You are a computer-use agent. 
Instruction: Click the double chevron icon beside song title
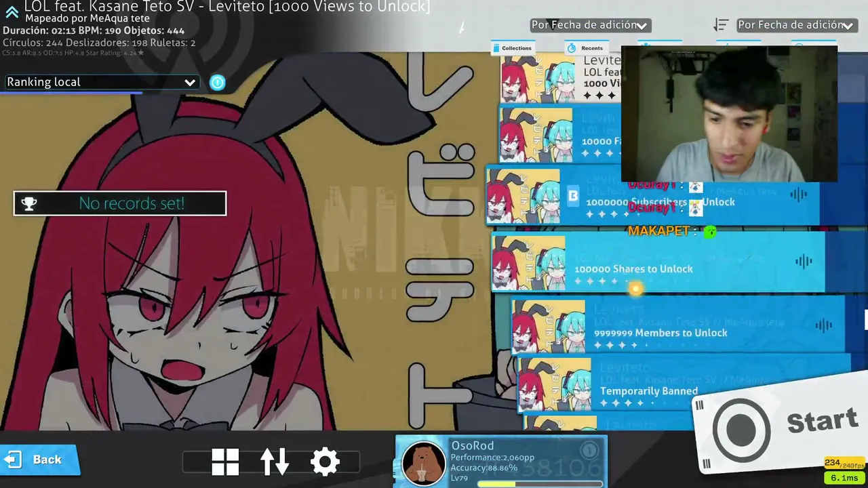12,12
